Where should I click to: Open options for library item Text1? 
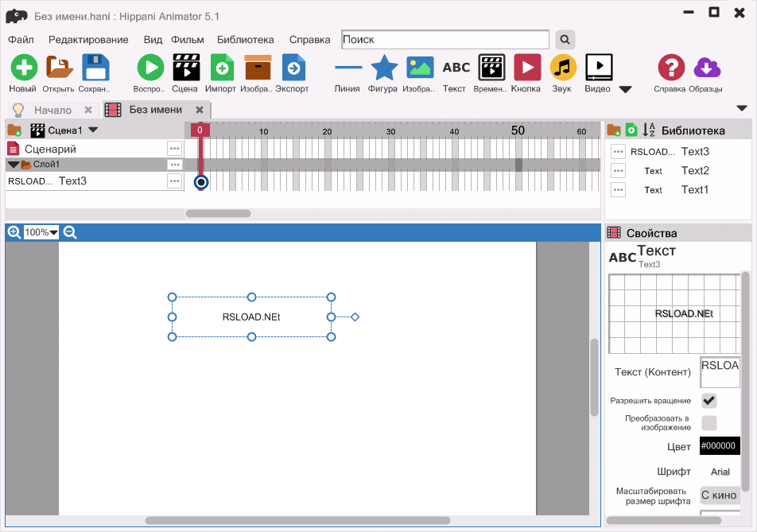point(618,190)
